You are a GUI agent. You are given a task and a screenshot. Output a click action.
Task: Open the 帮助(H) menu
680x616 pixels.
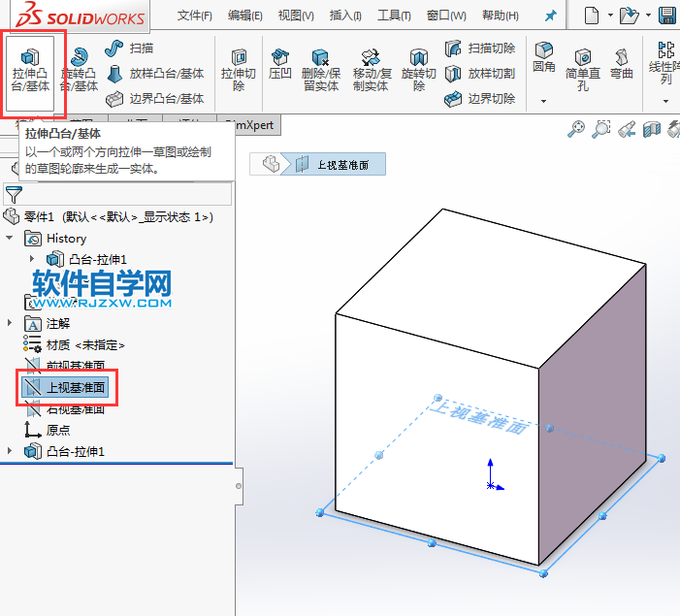(501, 16)
